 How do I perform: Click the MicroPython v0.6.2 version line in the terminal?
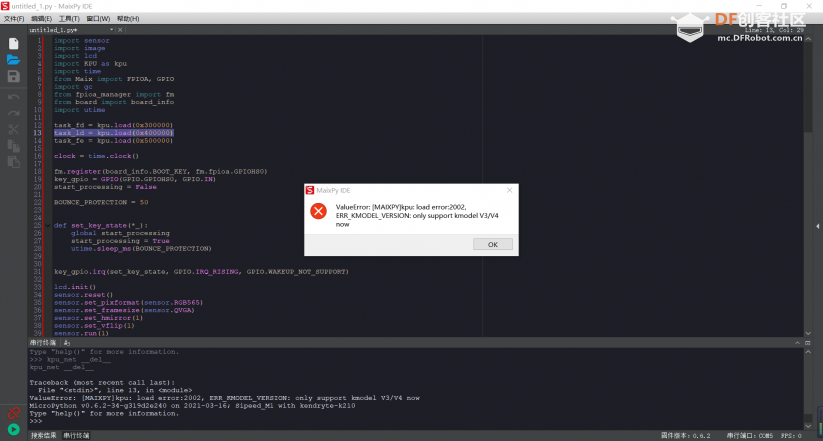coord(192,406)
